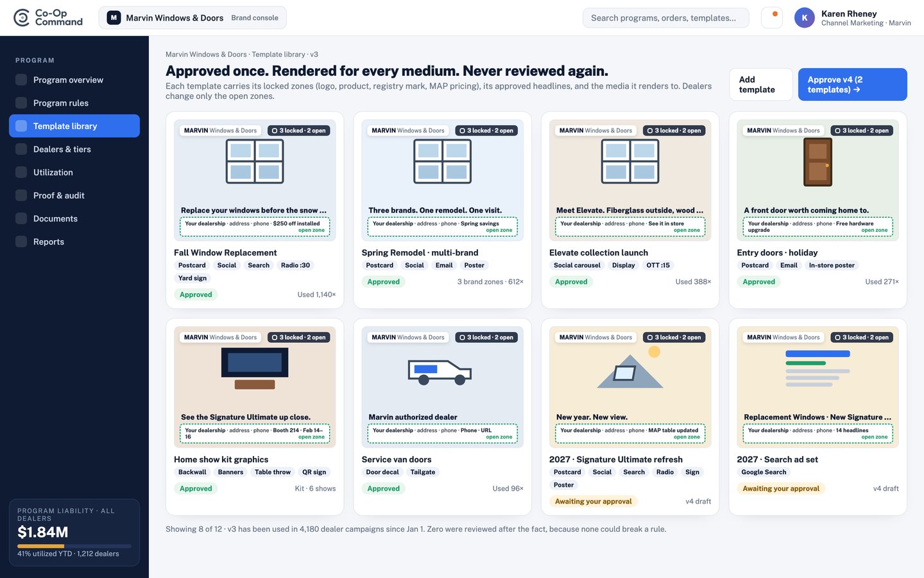Click open zone with Booth 214 text
The width and height of the screenshot is (924, 578).
click(x=255, y=433)
